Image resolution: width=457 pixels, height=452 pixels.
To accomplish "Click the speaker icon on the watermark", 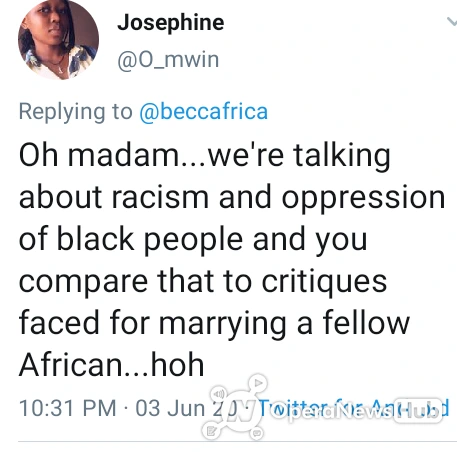I will point(218,394).
